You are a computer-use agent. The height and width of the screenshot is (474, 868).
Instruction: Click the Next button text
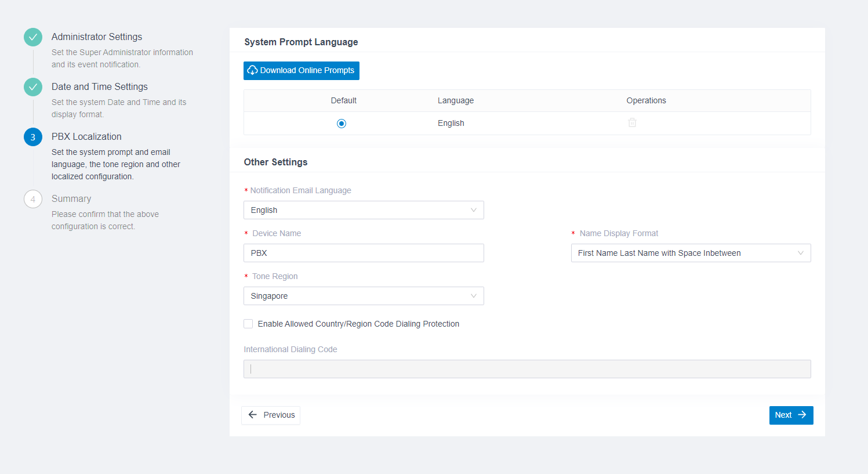coord(783,415)
